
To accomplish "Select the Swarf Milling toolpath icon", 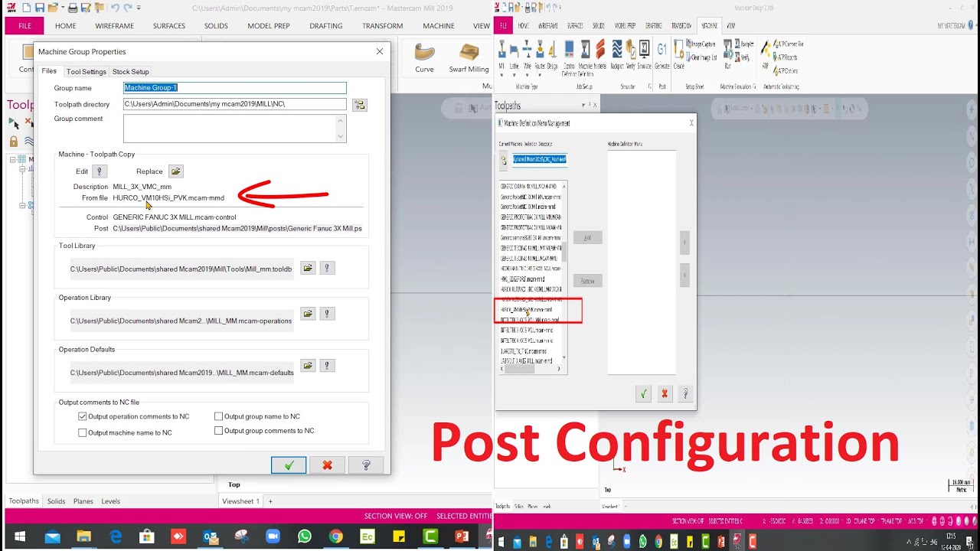I will click(x=469, y=58).
